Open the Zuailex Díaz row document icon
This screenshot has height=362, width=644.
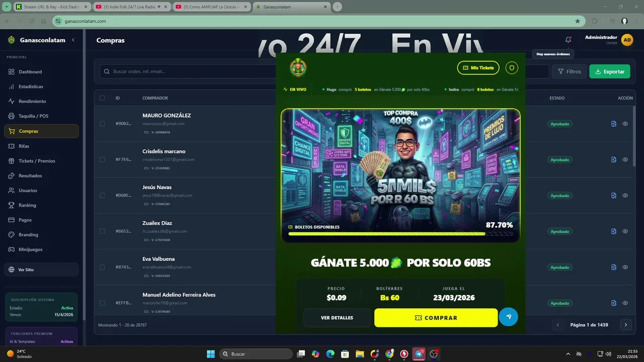[614, 231]
